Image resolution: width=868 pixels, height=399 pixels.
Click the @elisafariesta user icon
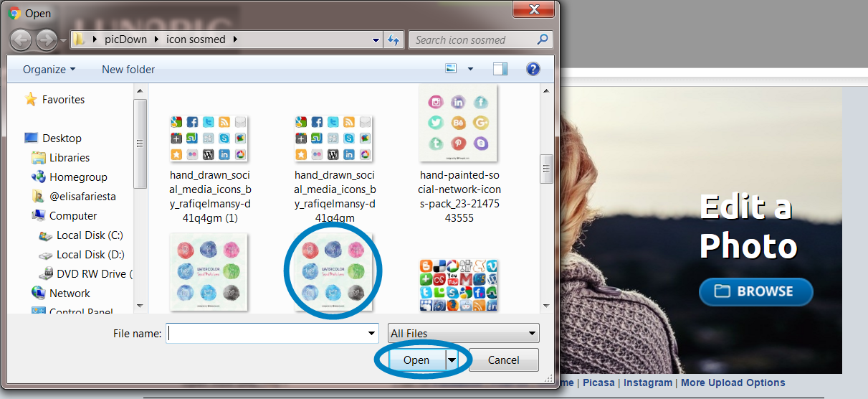[39, 196]
